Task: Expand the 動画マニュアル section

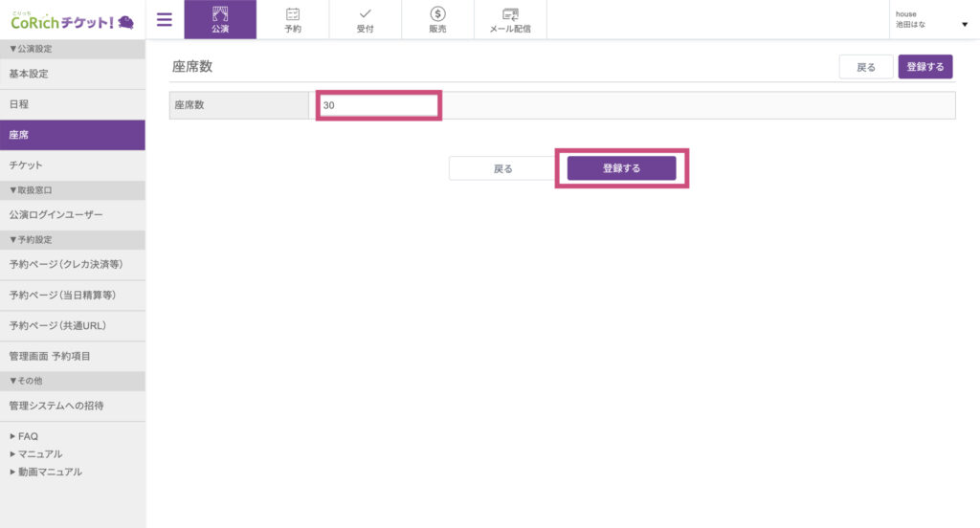Action: (x=12, y=473)
